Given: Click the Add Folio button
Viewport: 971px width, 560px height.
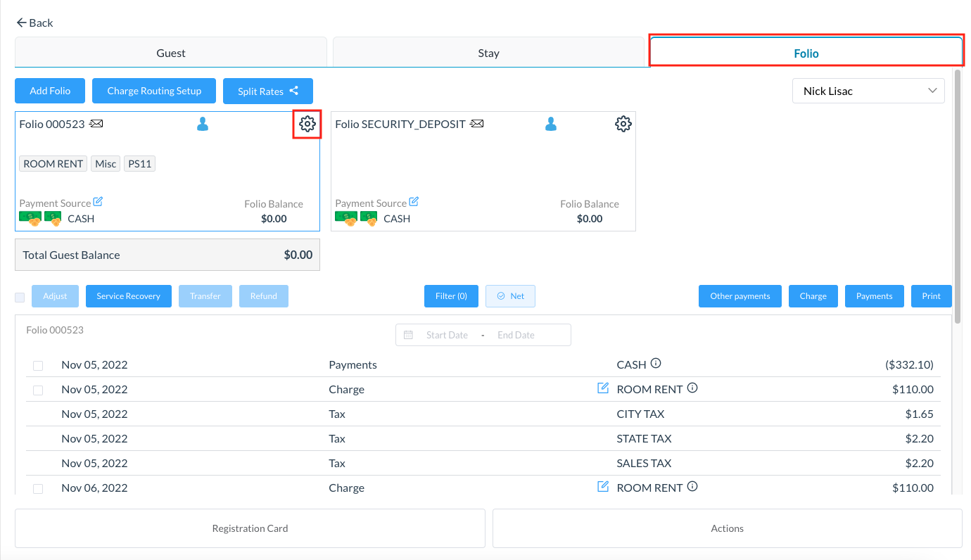Looking at the screenshot, I should [50, 91].
